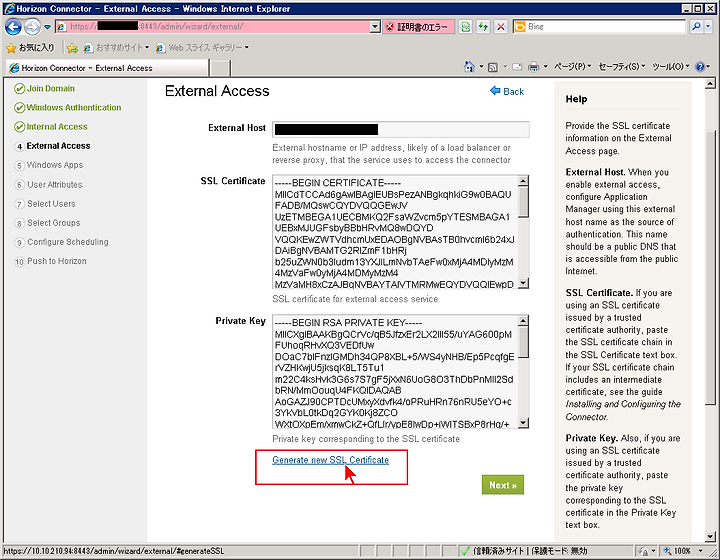Screen dimensions: 720x560
Task: Select the User Attributes step
Action: point(49,185)
